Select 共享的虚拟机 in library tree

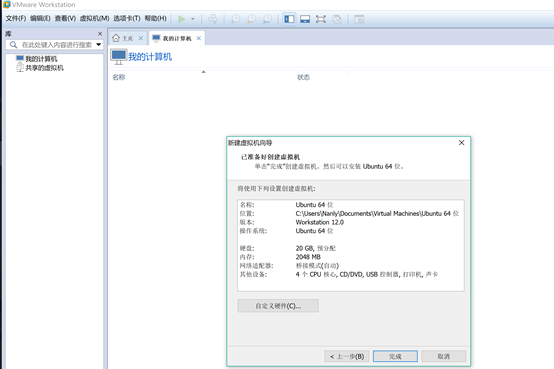click(44, 68)
